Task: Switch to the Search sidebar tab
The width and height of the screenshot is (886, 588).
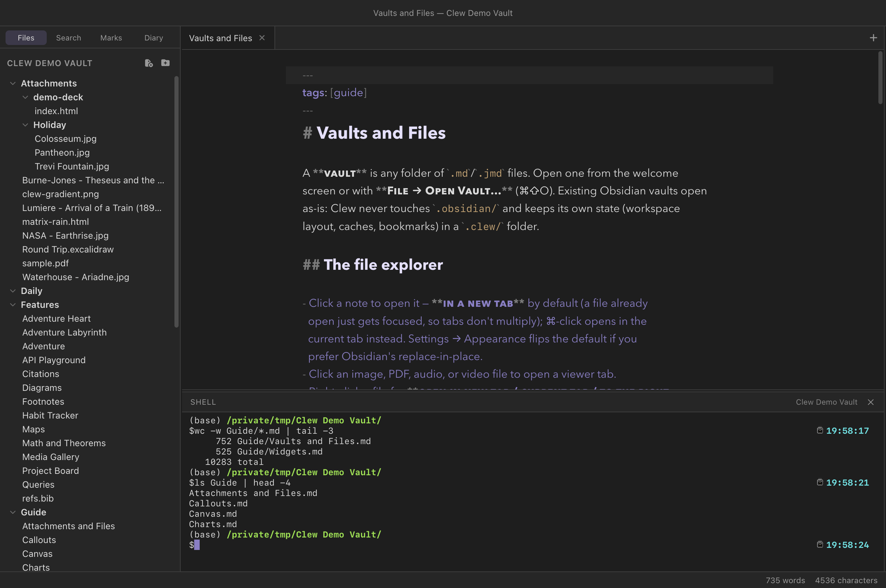Action: pos(68,38)
